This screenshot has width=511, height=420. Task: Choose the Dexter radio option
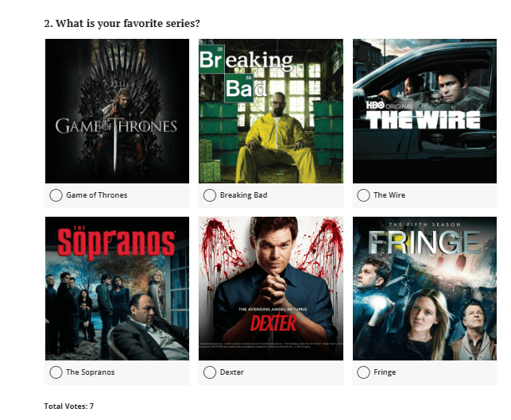pyautogui.click(x=210, y=372)
